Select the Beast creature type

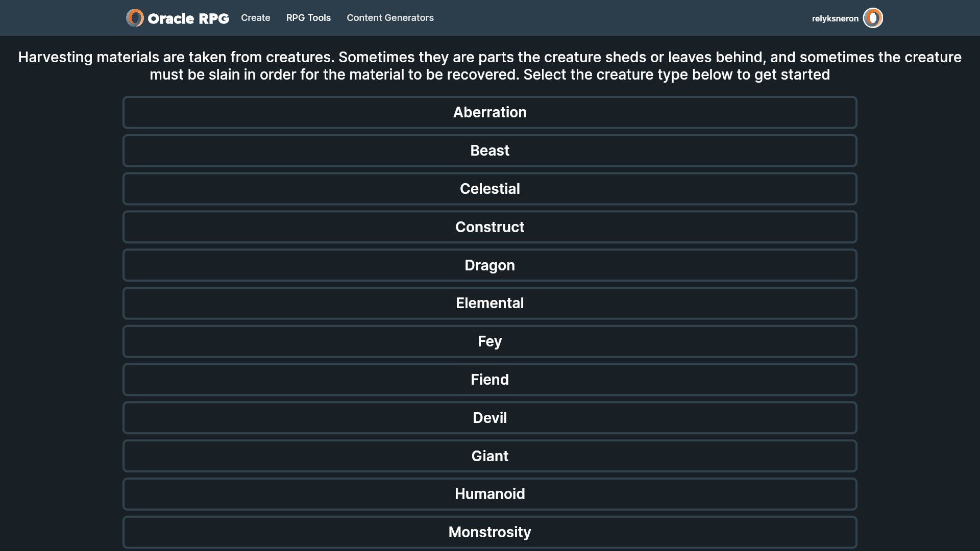489,151
